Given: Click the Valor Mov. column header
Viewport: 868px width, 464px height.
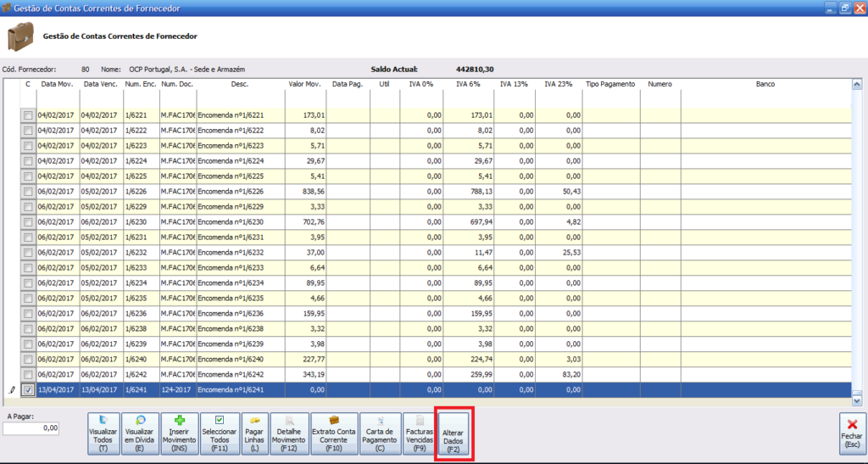Looking at the screenshot, I should pos(304,85).
